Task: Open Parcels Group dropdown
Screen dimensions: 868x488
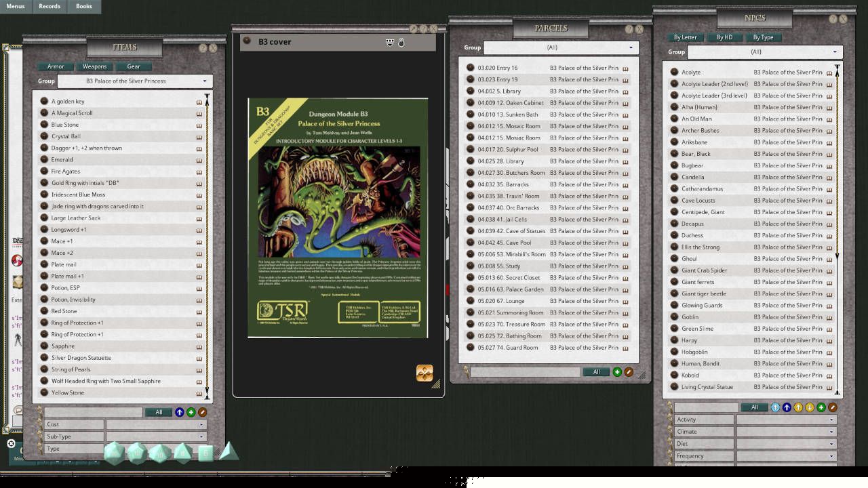Action: click(561, 47)
